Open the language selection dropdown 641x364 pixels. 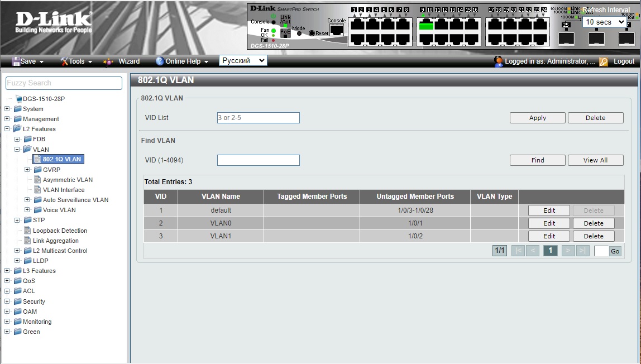click(243, 61)
